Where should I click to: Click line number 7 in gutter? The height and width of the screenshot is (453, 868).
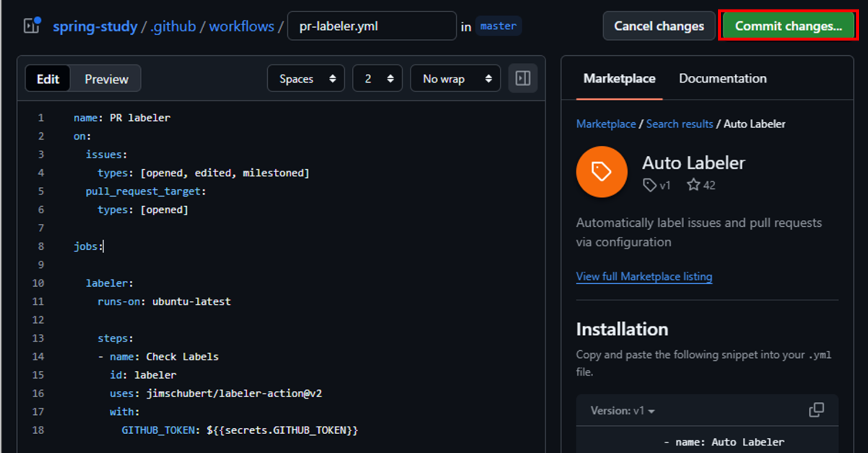pos(41,228)
